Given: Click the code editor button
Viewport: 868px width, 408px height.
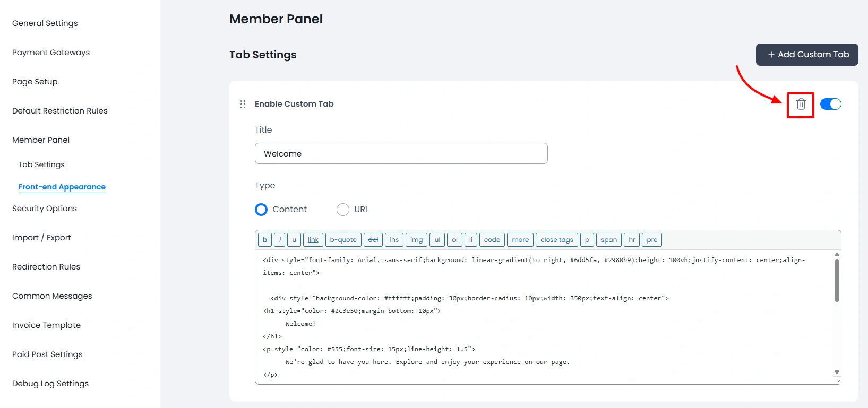Looking at the screenshot, I should [492, 240].
